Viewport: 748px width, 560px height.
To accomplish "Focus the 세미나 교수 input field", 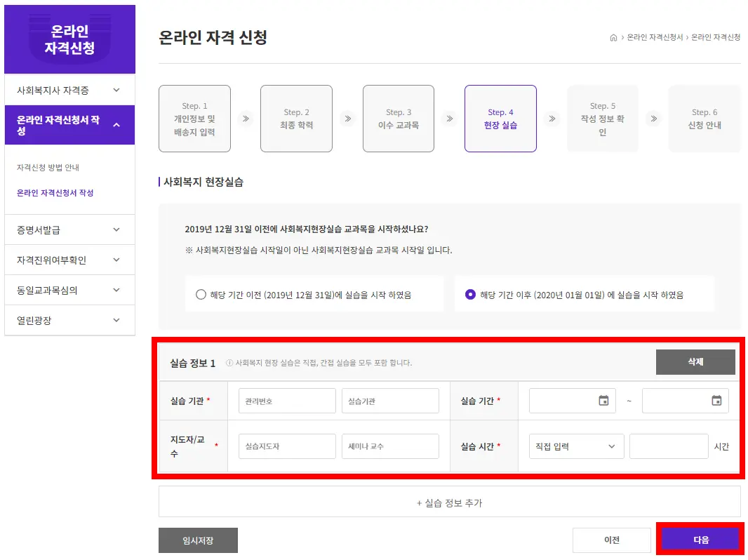I will pyautogui.click(x=390, y=446).
